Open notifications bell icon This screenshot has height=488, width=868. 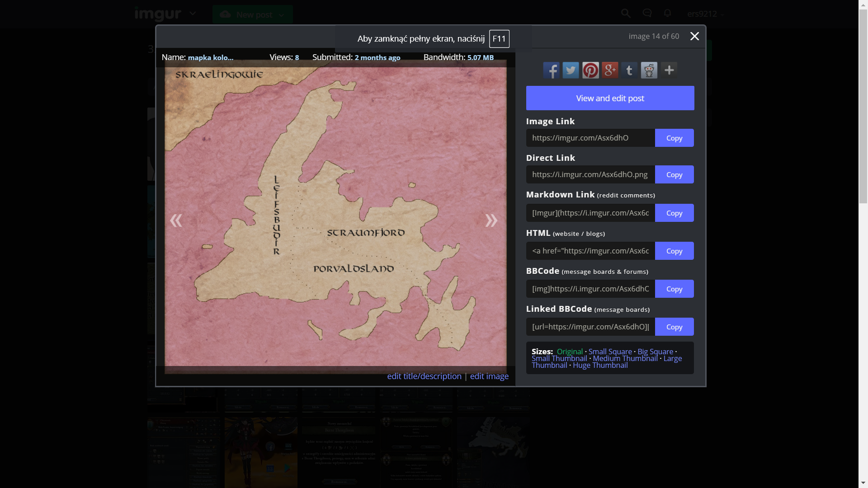[667, 13]
